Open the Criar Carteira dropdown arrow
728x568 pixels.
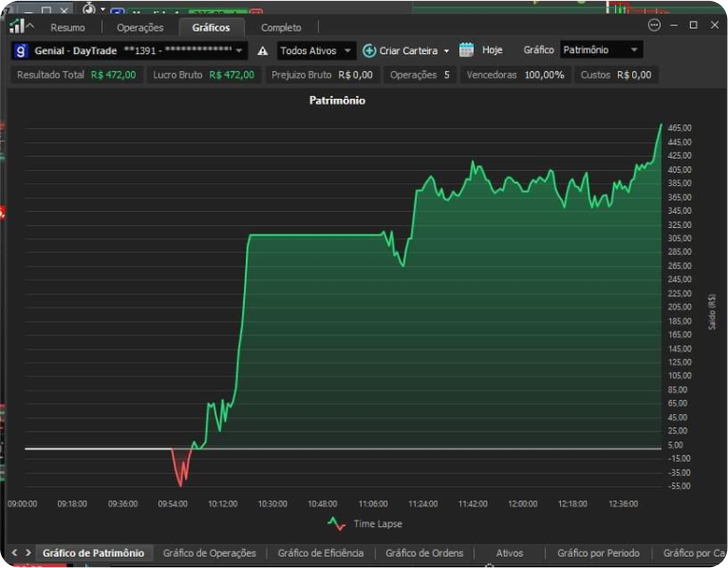pos(446,50)
